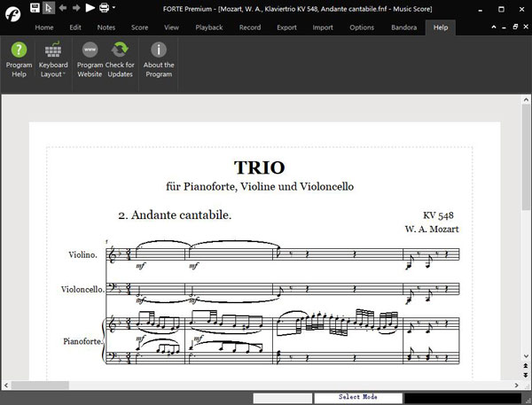Select subtitle "für Pianoforte, Violine und Violoncello"
Viewport: 532px width, 405px height.
[x=260, y=187]
